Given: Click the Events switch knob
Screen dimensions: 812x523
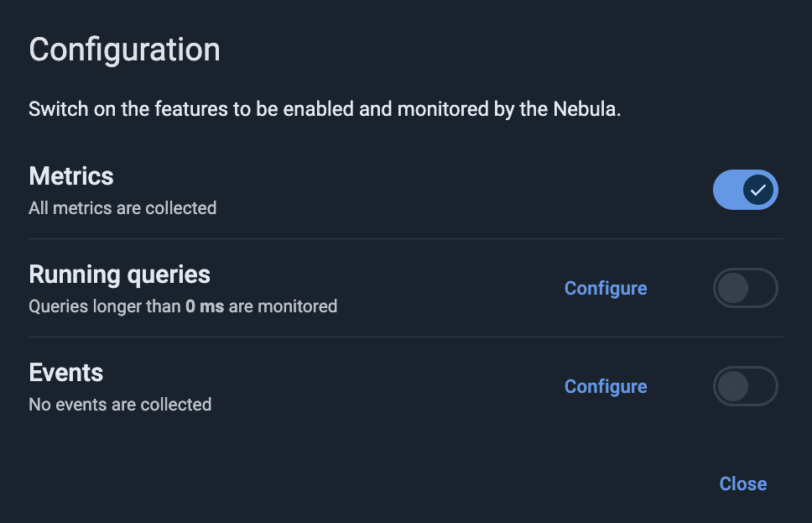Looking at the screenshot, I should pos(733,386).
